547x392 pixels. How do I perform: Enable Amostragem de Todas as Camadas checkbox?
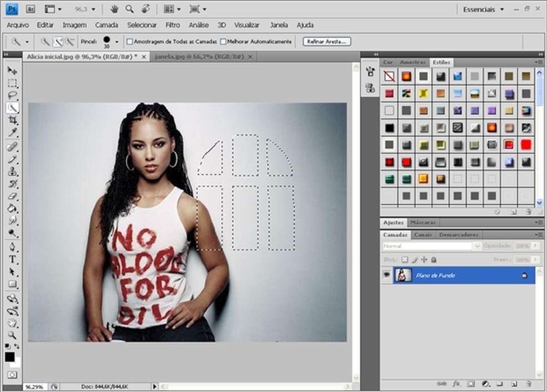(x=130, y=42)
